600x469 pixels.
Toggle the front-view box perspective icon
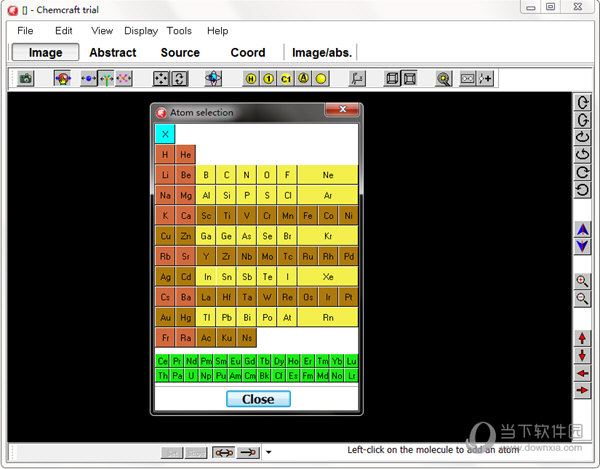409,79
